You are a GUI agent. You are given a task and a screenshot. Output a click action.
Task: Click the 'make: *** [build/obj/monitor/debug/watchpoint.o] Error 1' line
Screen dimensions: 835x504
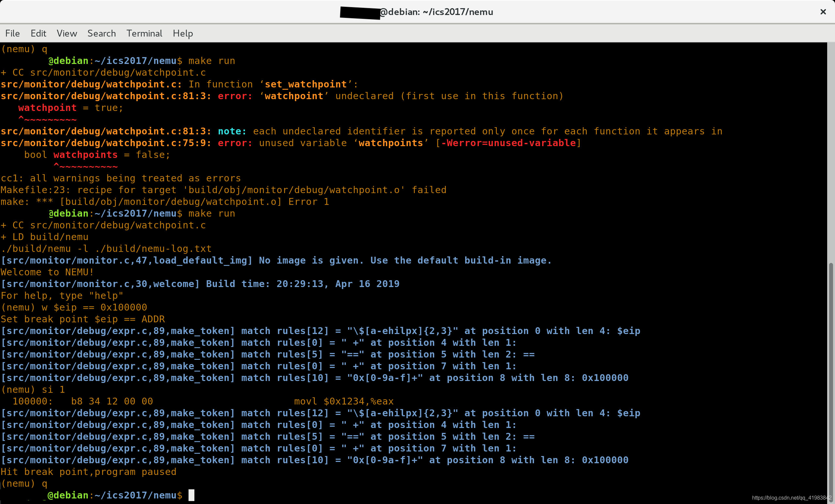click(165, 202)
